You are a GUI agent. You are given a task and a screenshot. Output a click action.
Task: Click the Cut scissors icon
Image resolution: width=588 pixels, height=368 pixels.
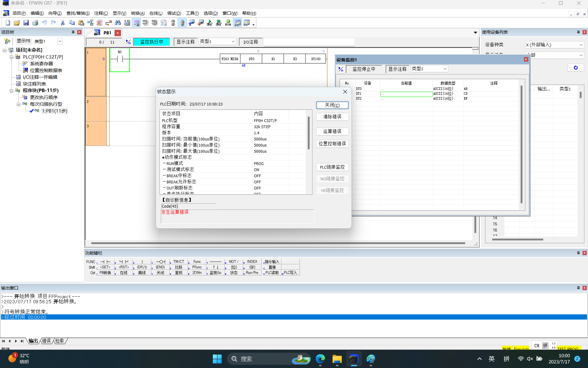[62, 23]
